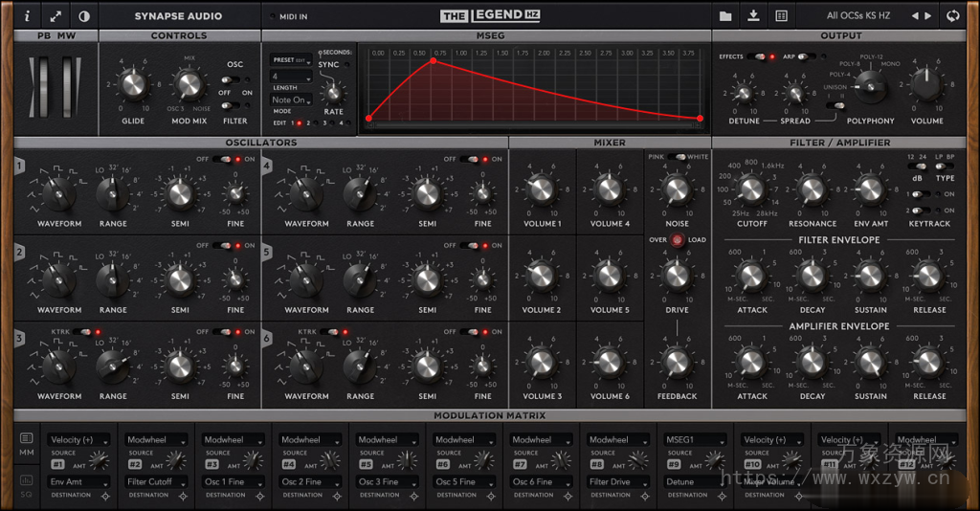Toggle oscillator 3 KTRK switch
Image resolution: width=980 pixels, height=511 pixels.
coord(83,332)
